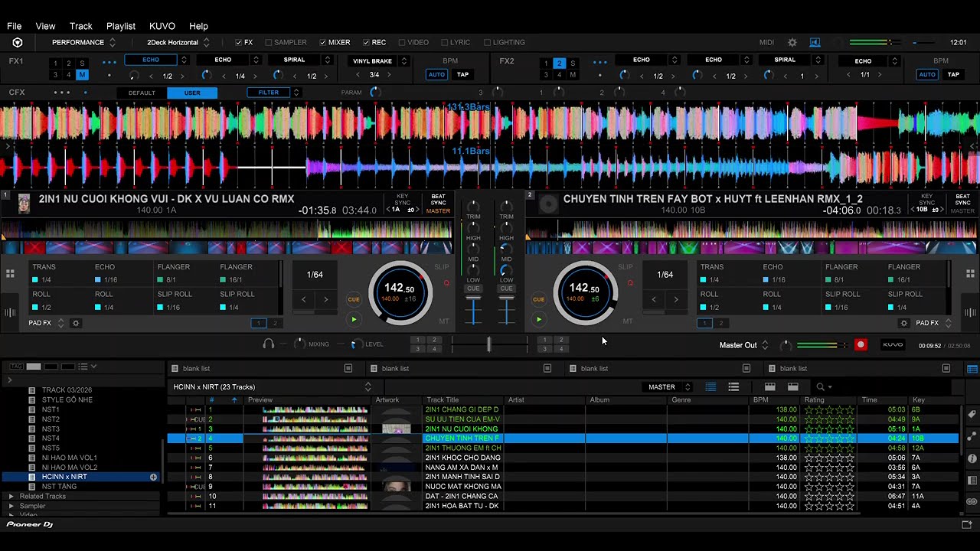The height and width of the screenshot is (551, 980).
Task: Enable the VIDEO panel checkbox
Action: (x=401, y=42)
